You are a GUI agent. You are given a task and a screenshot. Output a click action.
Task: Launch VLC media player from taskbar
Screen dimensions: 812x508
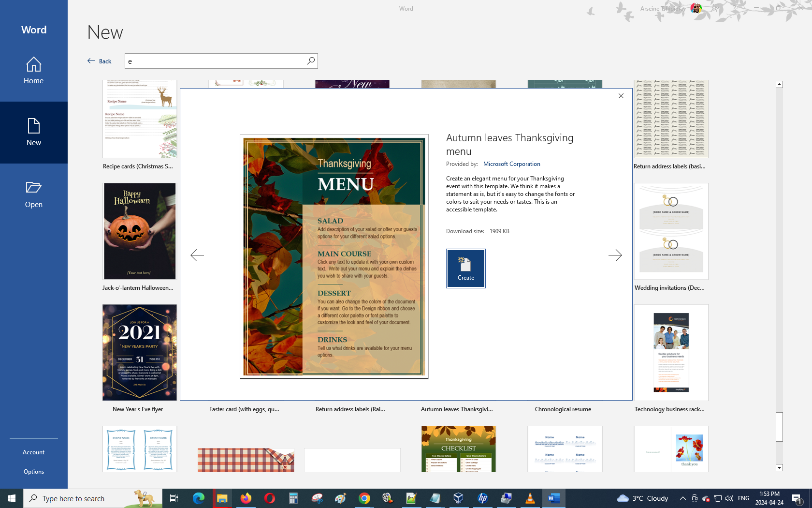[x=530, y=498]
